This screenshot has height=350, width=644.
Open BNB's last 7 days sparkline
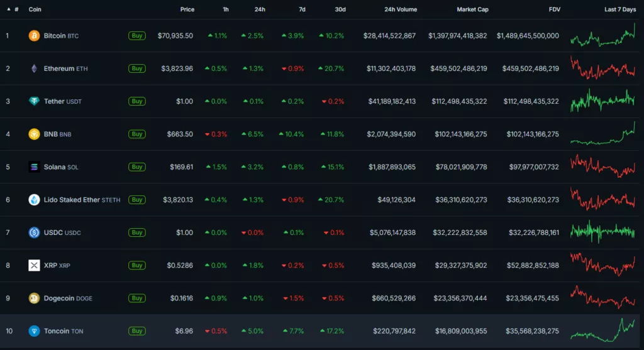[602, 134]
